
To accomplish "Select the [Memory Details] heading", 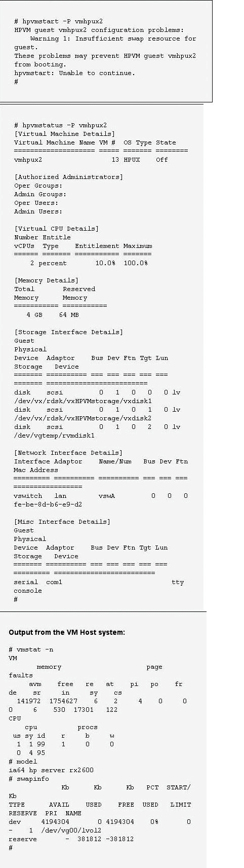I will point(46,280).
